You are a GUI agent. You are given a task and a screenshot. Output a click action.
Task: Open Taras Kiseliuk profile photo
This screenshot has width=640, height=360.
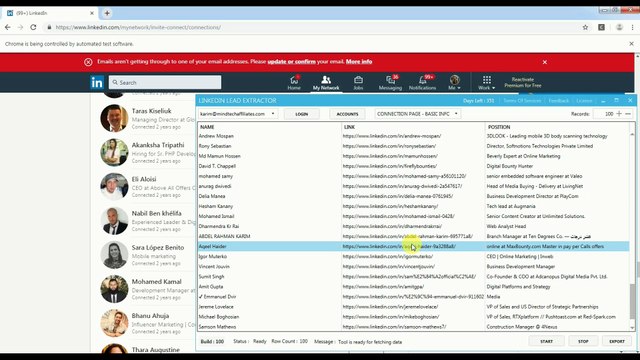(x=114, y=118)
